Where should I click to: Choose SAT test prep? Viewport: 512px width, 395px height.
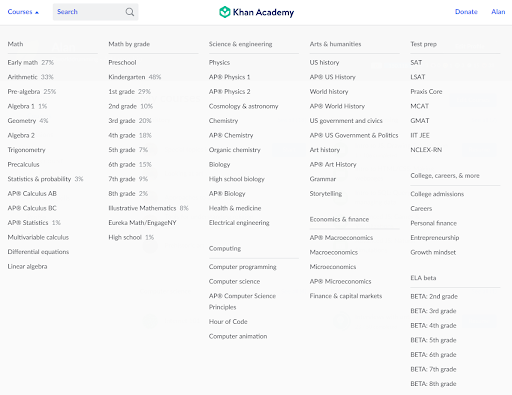416,62
